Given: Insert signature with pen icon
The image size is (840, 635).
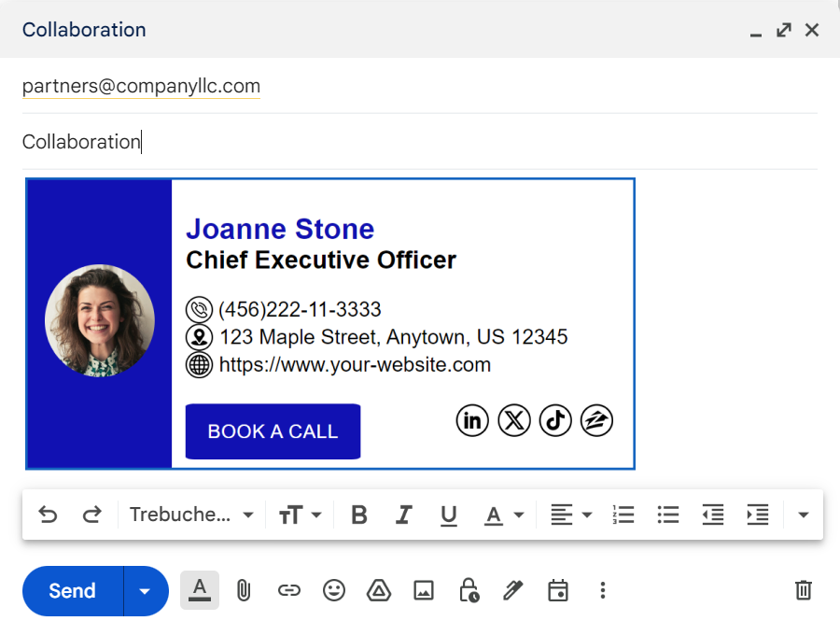Looking at the screenshot, I should coord(512,590).
